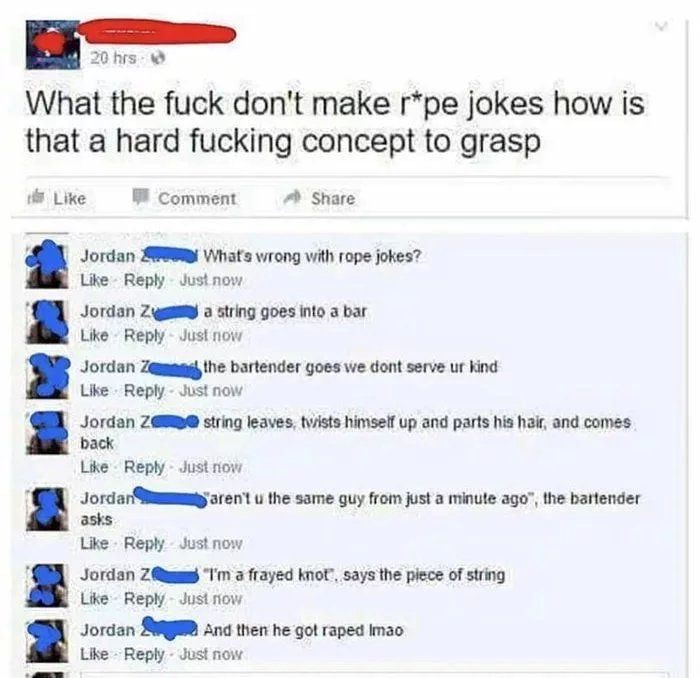
Task: Like the 'bartender goes we dont serve' comment
Action: coord(94,391)
